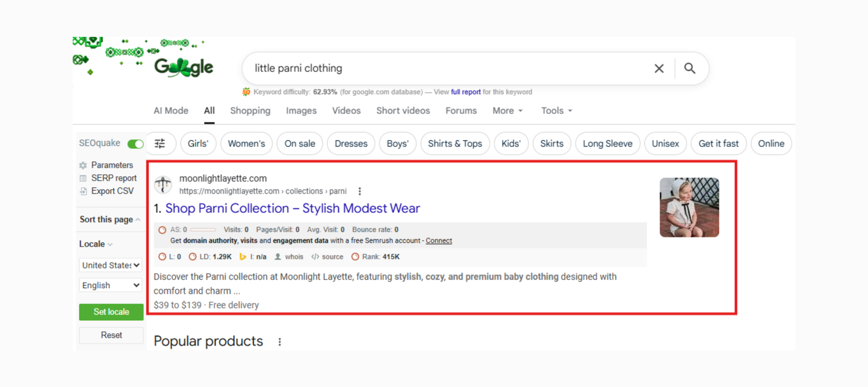Click three-dot menu beside moonlightlayette URL

[360, 191]
